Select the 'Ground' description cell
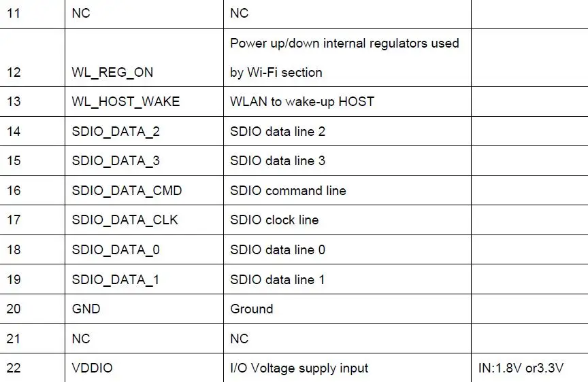The image size is (588, 382). pyautogui.click(x=347, y=309)
